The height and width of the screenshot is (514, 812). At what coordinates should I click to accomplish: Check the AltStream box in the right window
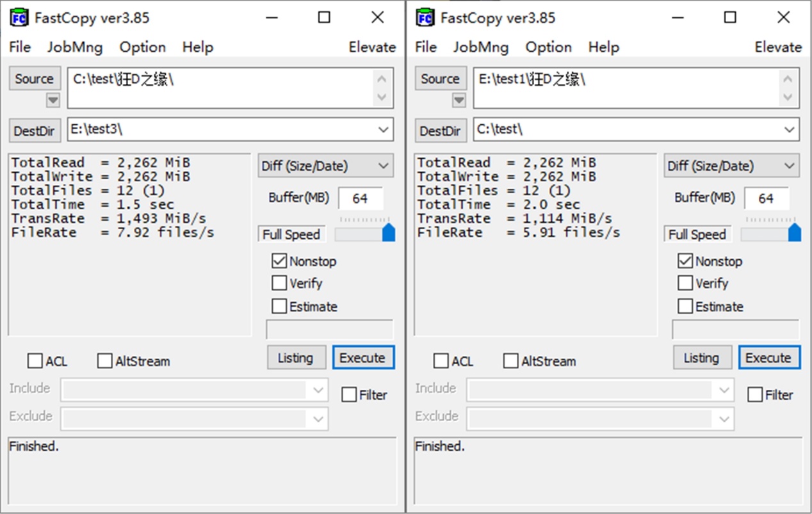point(510,361)
